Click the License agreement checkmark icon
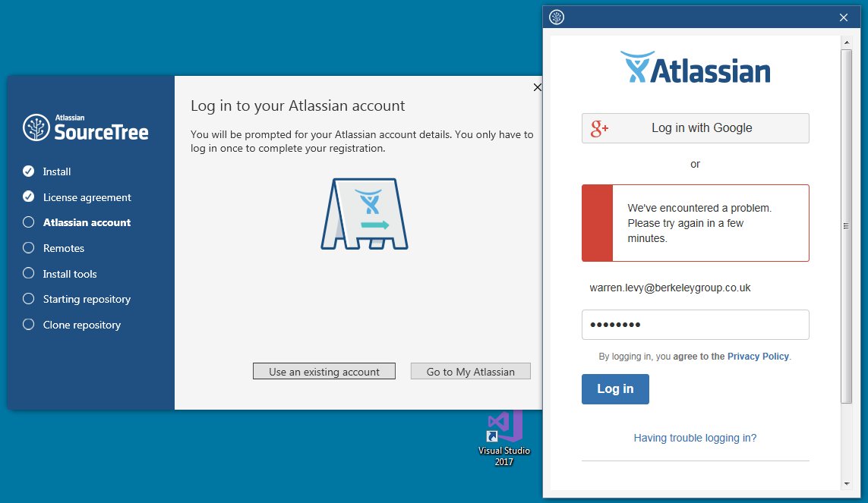Viewport: 868px width, 503px height. click(x=28, y=196)
